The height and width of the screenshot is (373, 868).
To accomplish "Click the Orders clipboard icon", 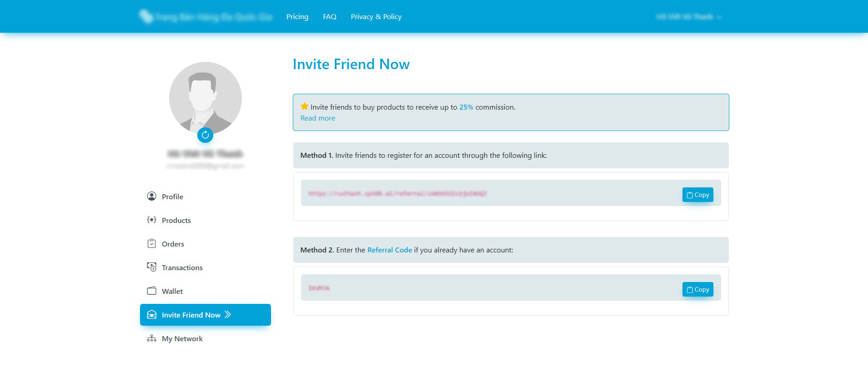I will [151, 243].
